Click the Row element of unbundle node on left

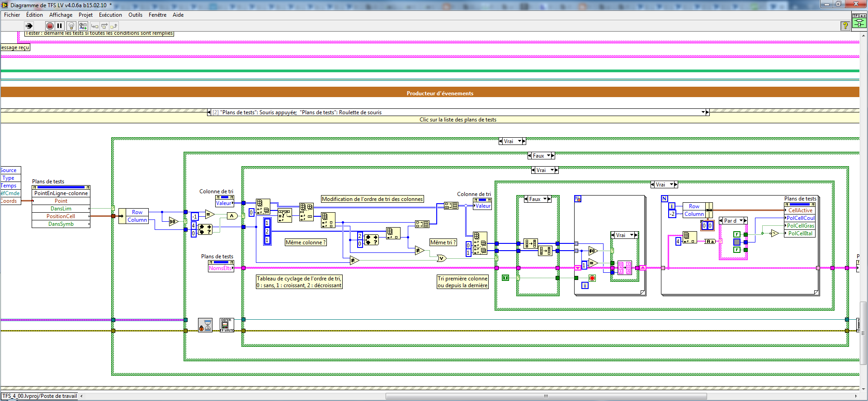click(x=137, y=212)
